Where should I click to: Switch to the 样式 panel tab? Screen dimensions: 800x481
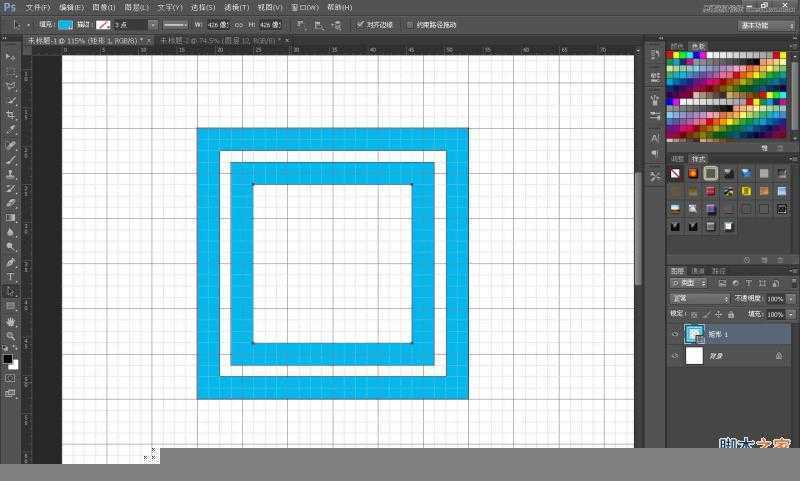(x=698, y=159)
